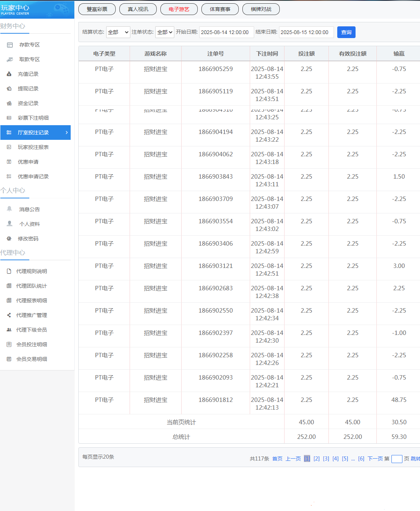The image size is (420, 511).
Task: Expand the 厅室投注记录 chevron arrow
Action: click(67, 133)
